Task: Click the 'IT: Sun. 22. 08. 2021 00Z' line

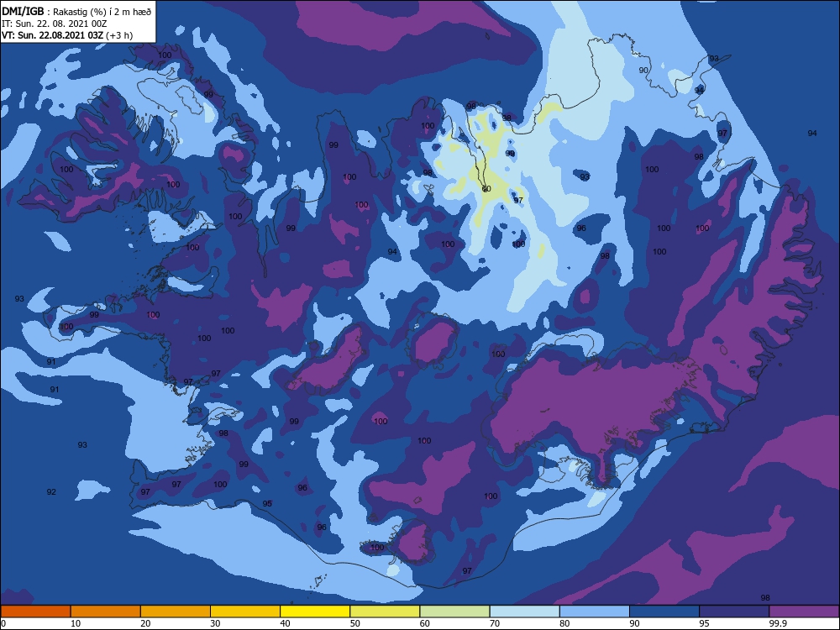Action: pyautogui.click(x=54, y=24)
